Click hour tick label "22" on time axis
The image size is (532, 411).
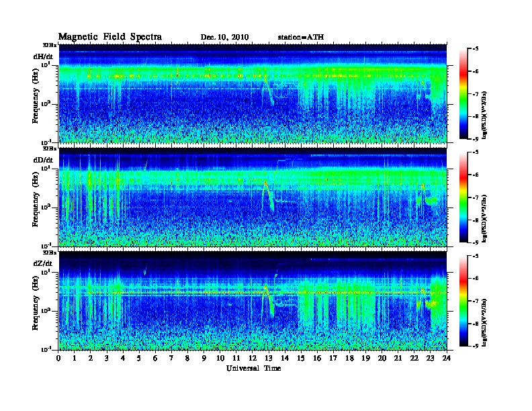point(414,358)
